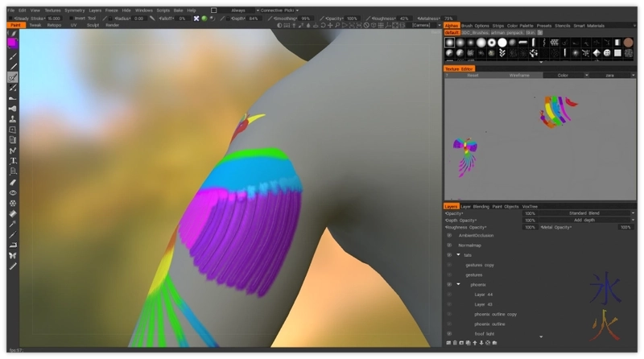Collapse the phoenix layer group
Image resolution: width=644 pixels, height=359 pixels.
[458, 284]
